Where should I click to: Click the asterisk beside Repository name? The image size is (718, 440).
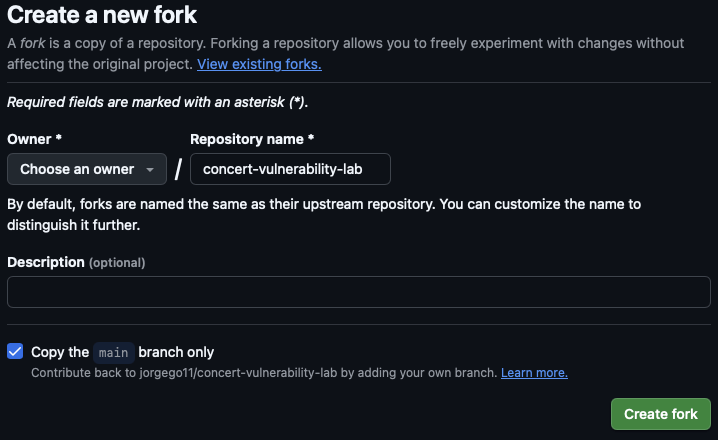pyautogui.click(x=310, y=139)
